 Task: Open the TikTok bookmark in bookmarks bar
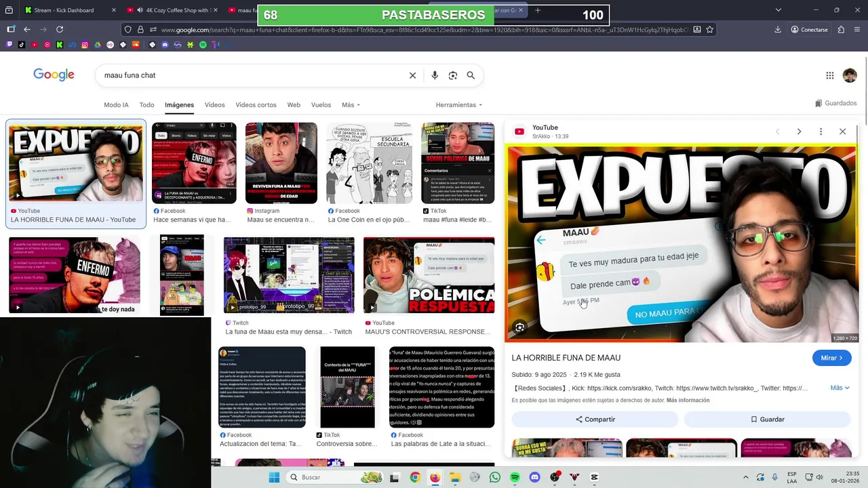click(x=22, y=45)
